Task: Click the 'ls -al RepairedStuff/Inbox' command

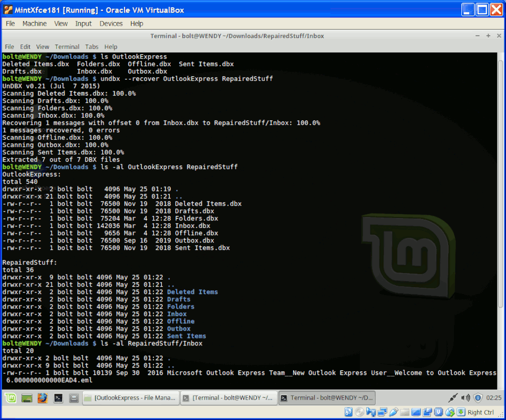Action: (151, 343)
